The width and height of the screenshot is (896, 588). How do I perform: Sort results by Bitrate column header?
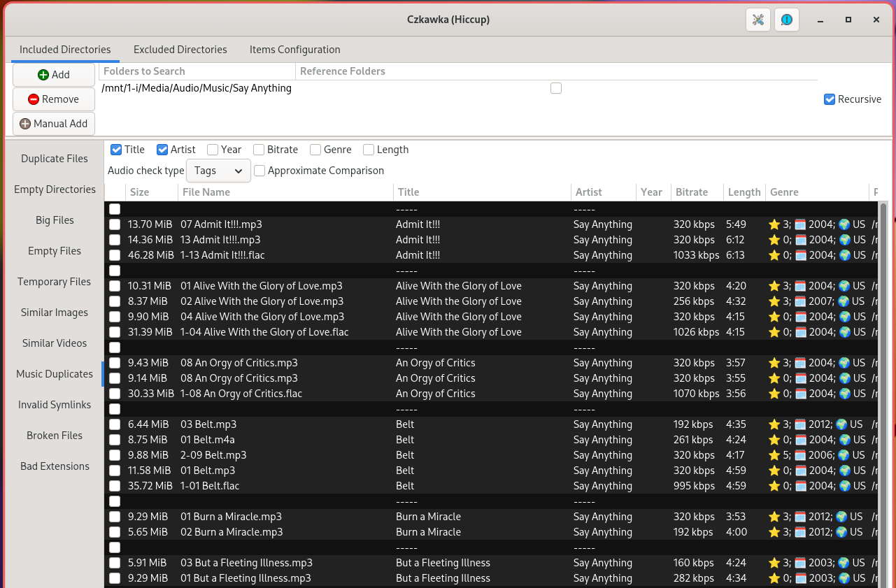pyautogui.click(x=697, y=192)
